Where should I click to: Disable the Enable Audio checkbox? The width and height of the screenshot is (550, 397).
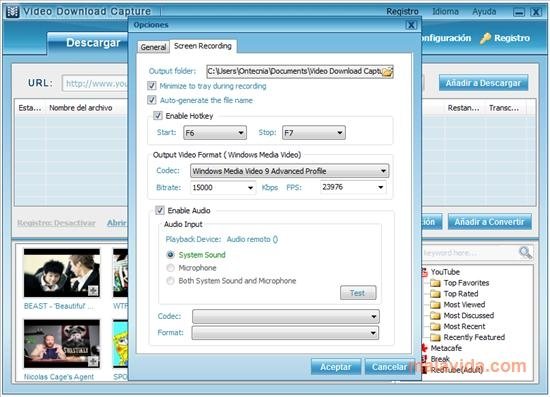click(x=160, y=210)
